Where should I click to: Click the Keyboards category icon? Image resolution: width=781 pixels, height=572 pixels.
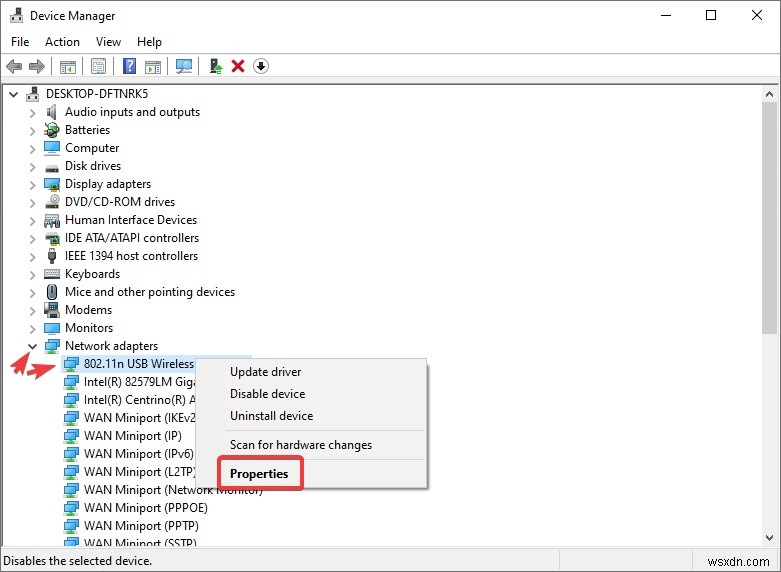(52, 274)
